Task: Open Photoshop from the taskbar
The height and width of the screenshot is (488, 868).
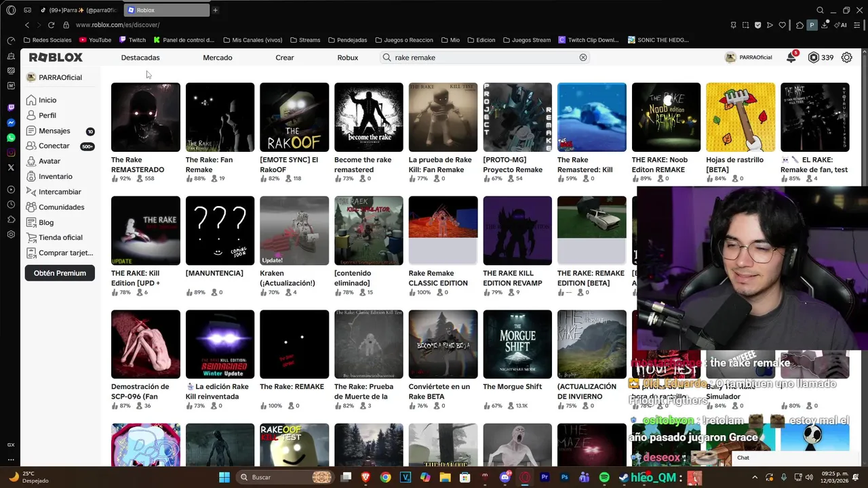Action: coord(564,477)
